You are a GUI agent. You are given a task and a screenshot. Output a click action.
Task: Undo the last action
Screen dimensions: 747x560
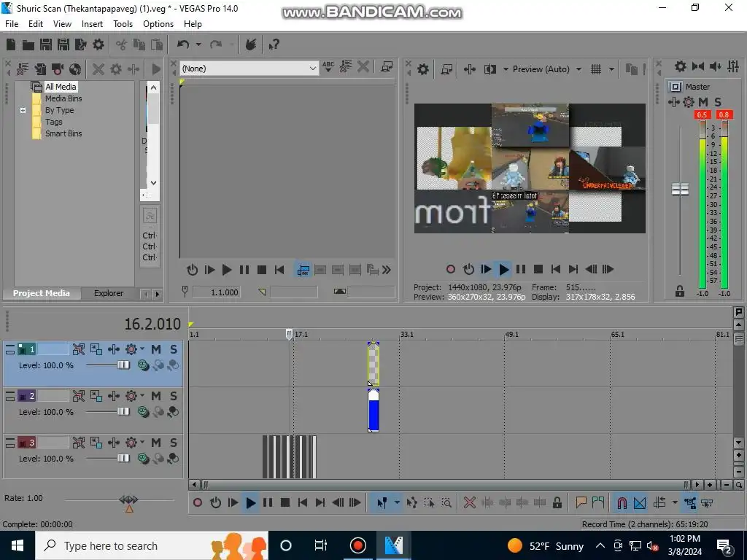[183, 44]
